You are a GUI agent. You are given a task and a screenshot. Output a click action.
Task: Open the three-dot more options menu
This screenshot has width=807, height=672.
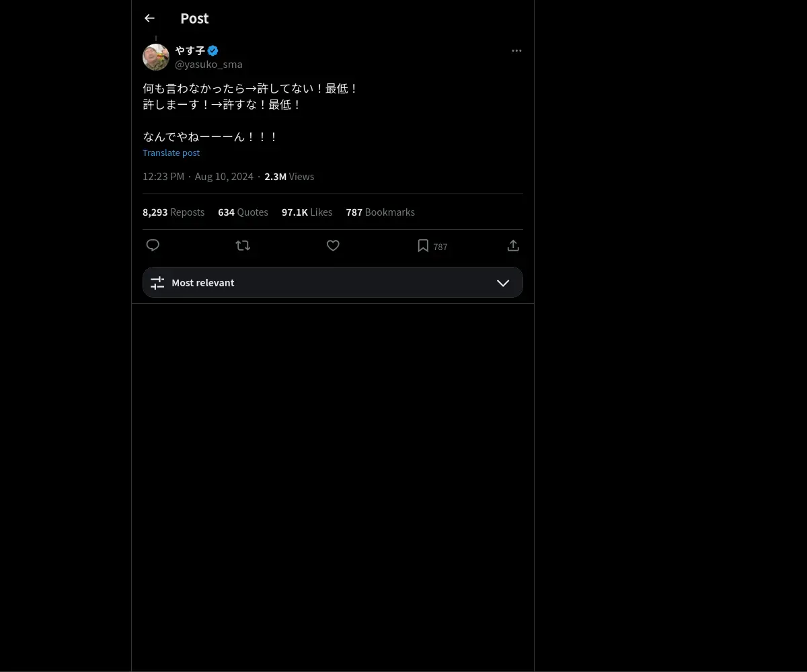point(516,50)
